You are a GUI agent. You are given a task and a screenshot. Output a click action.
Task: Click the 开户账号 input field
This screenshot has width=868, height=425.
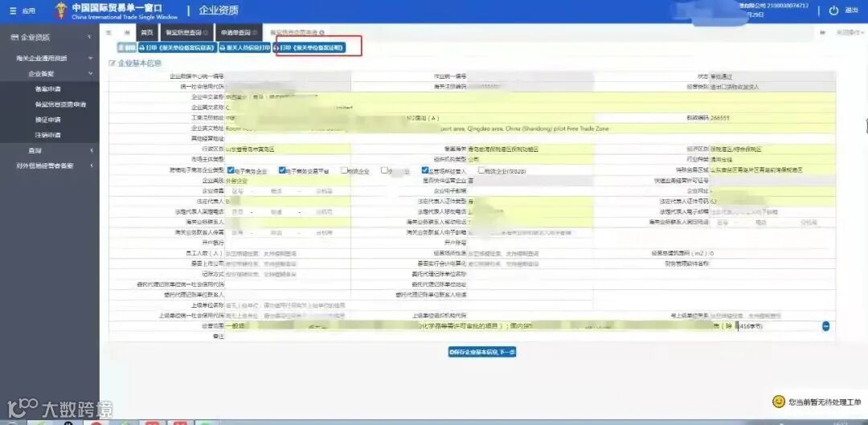click(x=530, y=243)
